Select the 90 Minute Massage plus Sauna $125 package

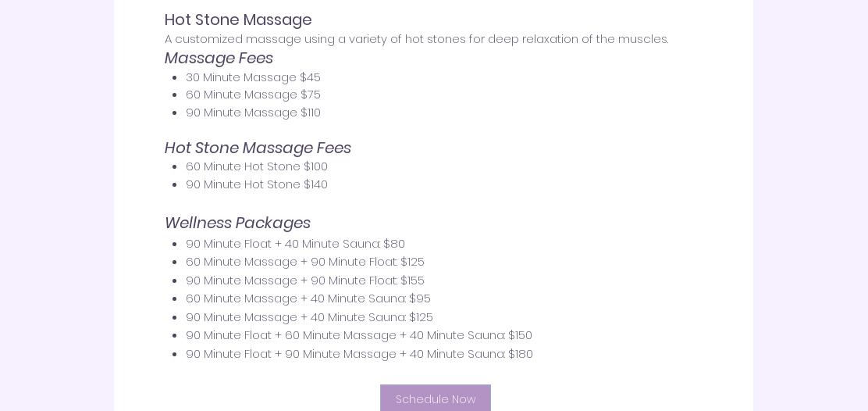309,317
